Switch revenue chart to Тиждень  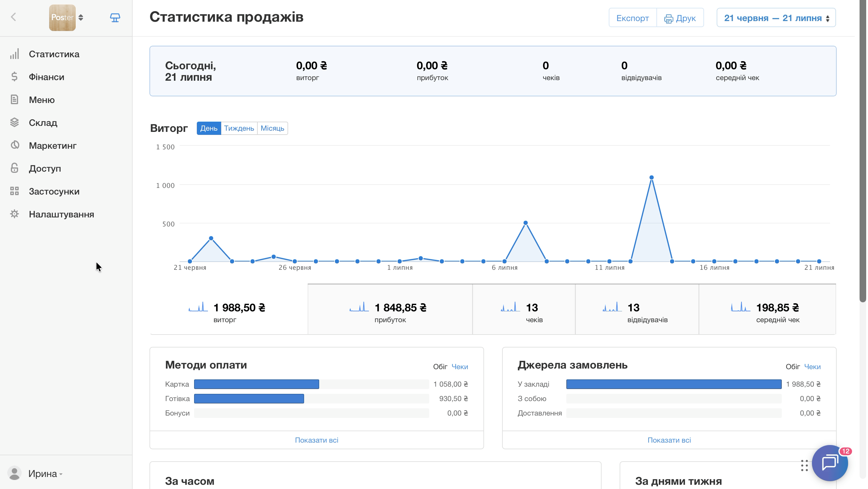tap(239, 128)
